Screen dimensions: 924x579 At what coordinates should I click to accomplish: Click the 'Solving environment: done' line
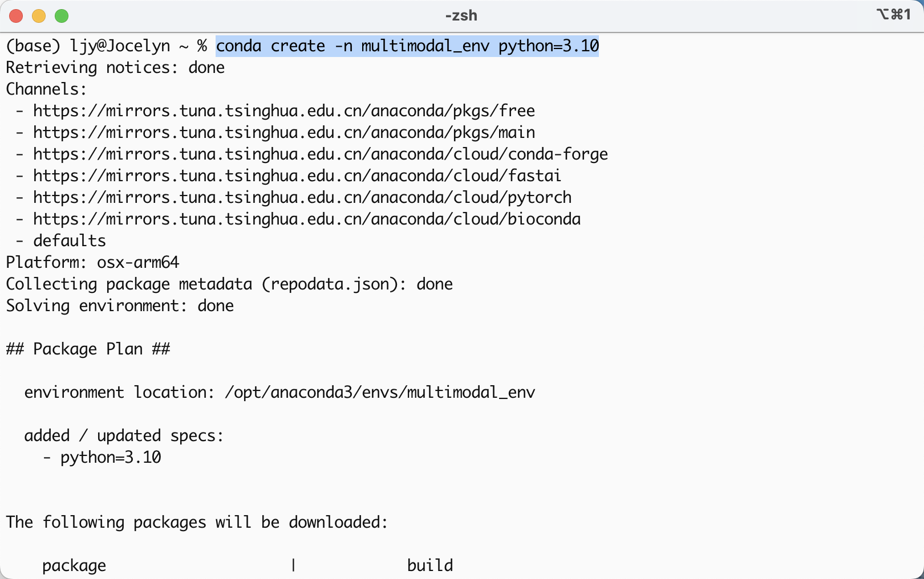[120, 305]
